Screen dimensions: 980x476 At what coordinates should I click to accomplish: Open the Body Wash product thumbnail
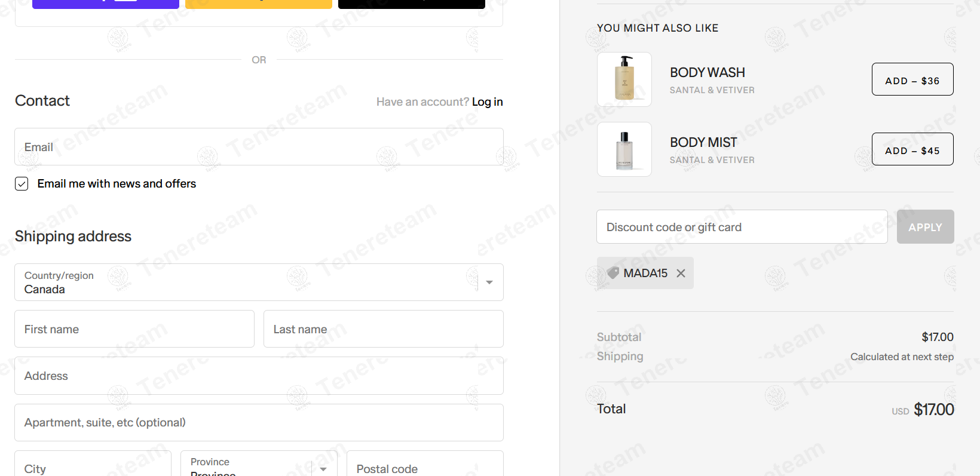tap(624, 79)
